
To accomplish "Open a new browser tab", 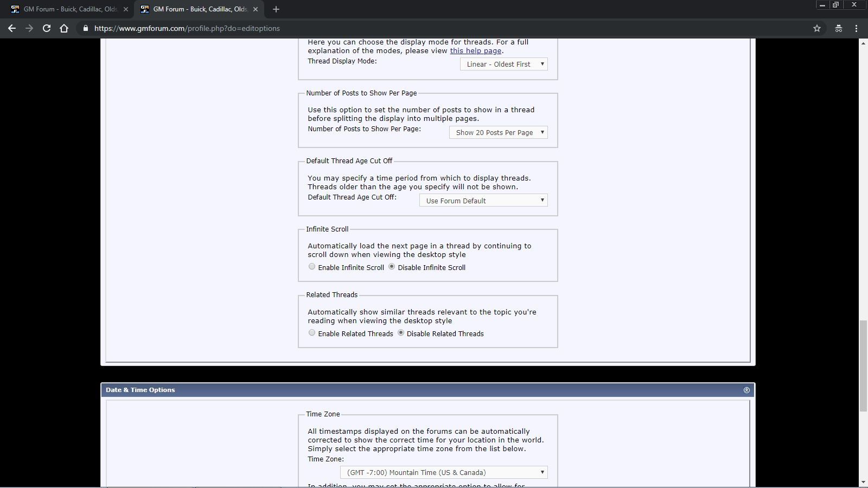I will click(x=276, y=9).
